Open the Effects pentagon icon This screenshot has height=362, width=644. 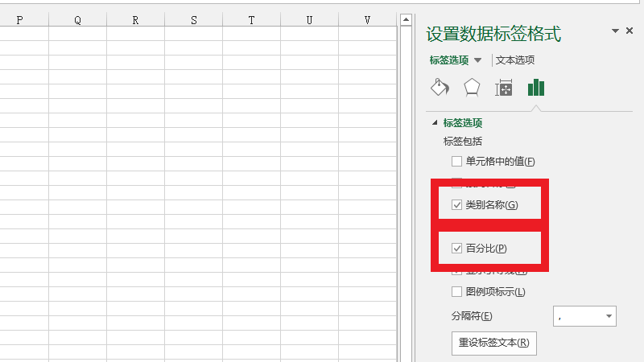click(472, 88)
